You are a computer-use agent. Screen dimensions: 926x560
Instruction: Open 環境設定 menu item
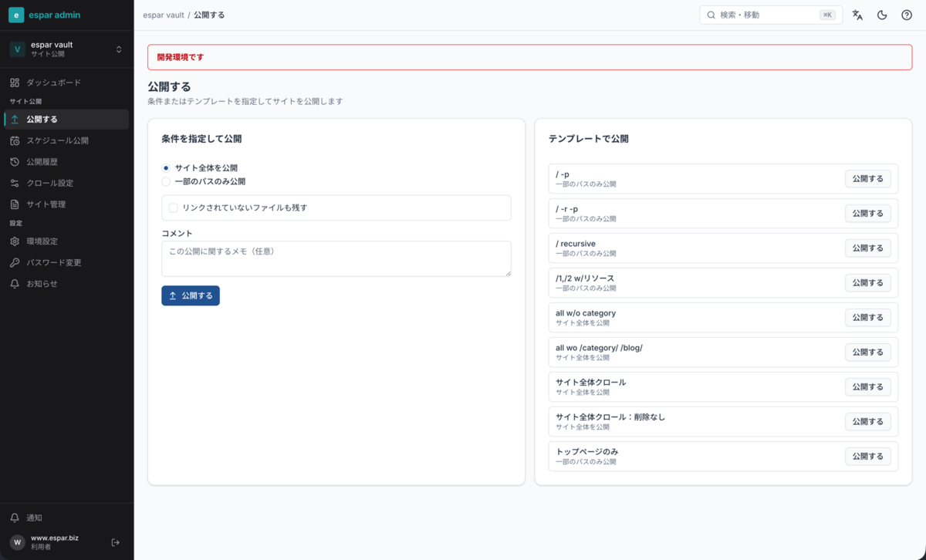(x=66, y=241)
